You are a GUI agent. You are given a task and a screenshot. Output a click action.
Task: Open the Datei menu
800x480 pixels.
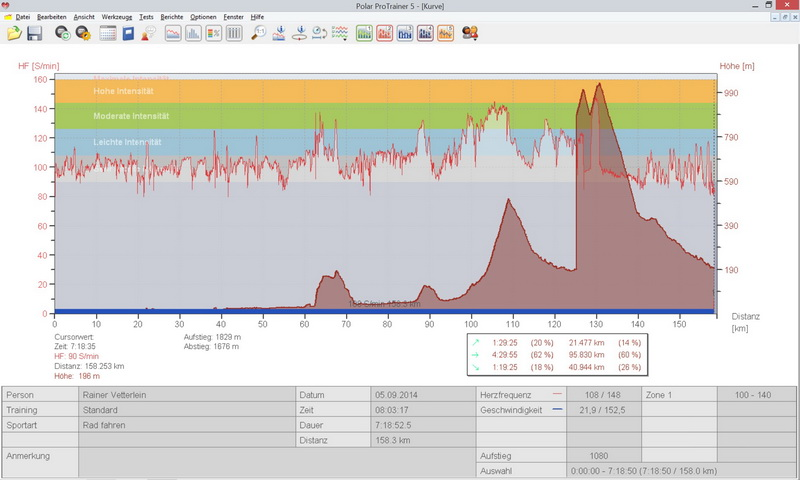click(x=22, y=18)
